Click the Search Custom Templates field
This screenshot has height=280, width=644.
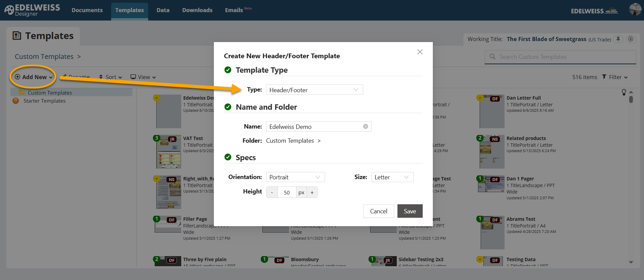(560, 57)
